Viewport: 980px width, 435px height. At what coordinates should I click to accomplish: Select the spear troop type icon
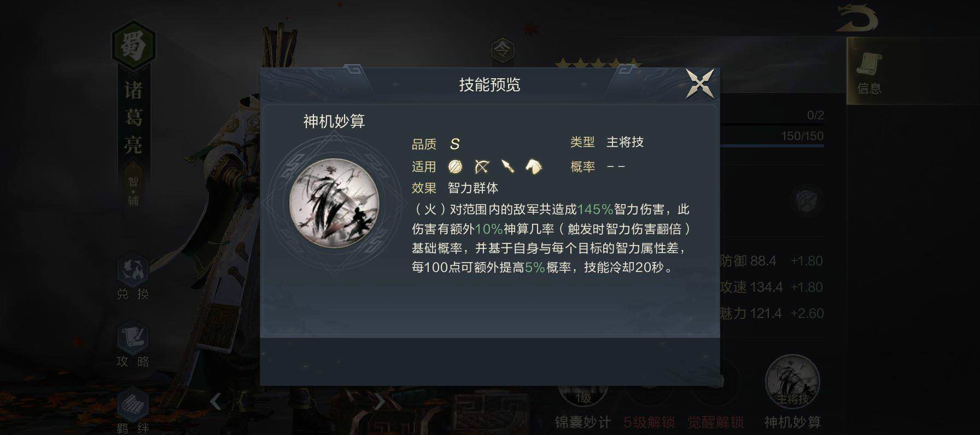[508, 166]
